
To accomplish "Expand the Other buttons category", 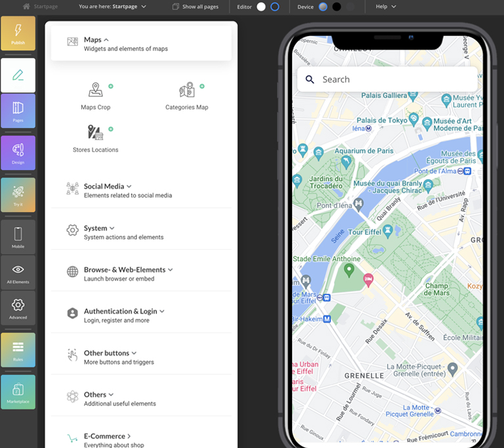I will (x=134, y=353).
